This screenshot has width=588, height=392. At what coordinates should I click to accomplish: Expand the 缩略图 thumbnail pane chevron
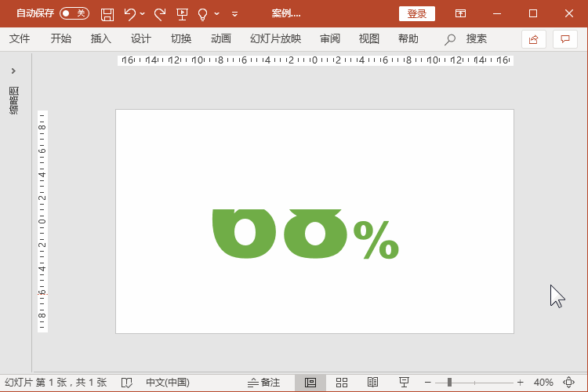coord(13,71)
